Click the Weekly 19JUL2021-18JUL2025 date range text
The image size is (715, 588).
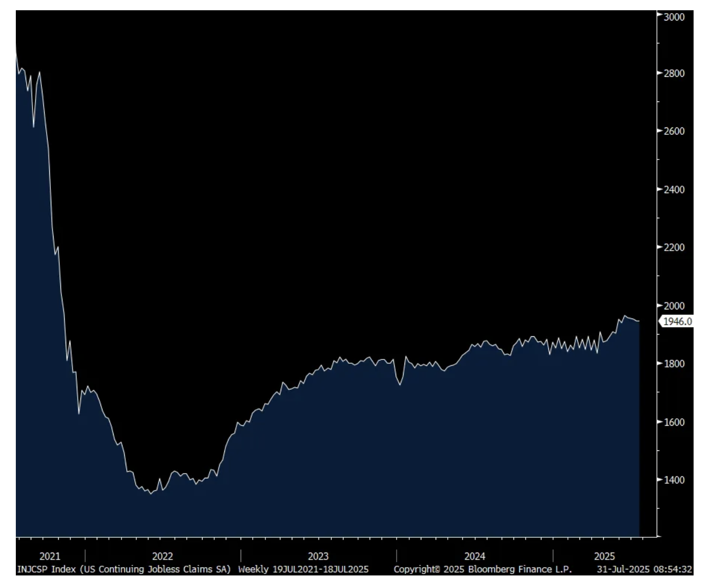[x=303, y=569]
